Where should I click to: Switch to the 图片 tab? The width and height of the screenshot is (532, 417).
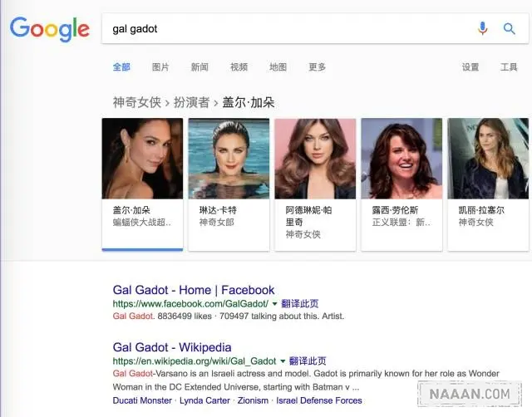point(160,67)
